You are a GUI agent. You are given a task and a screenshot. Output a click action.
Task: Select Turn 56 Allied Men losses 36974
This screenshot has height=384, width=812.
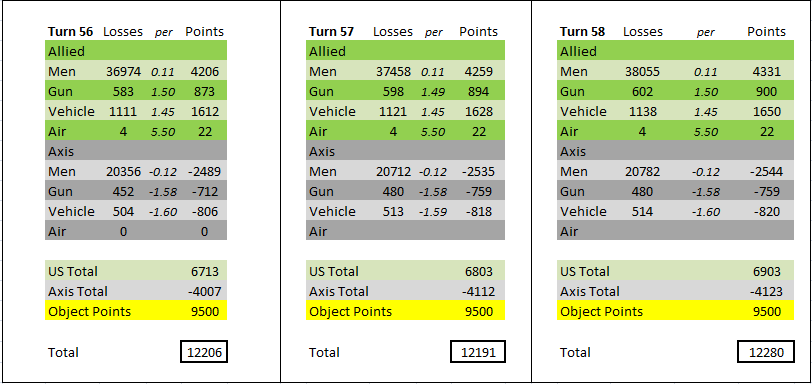(x=123, y=71)
